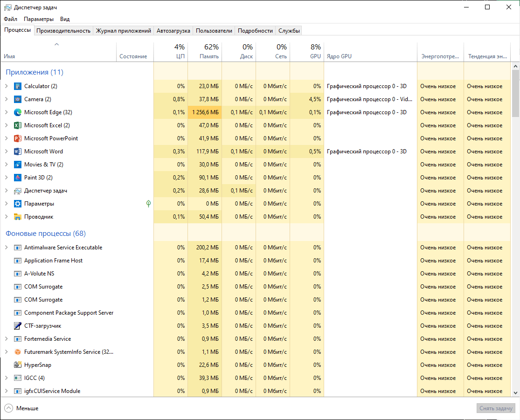520x420 pixels.
Task: Select the Microsoft PowerPoint icon
Action: click(x=18, y=138)
